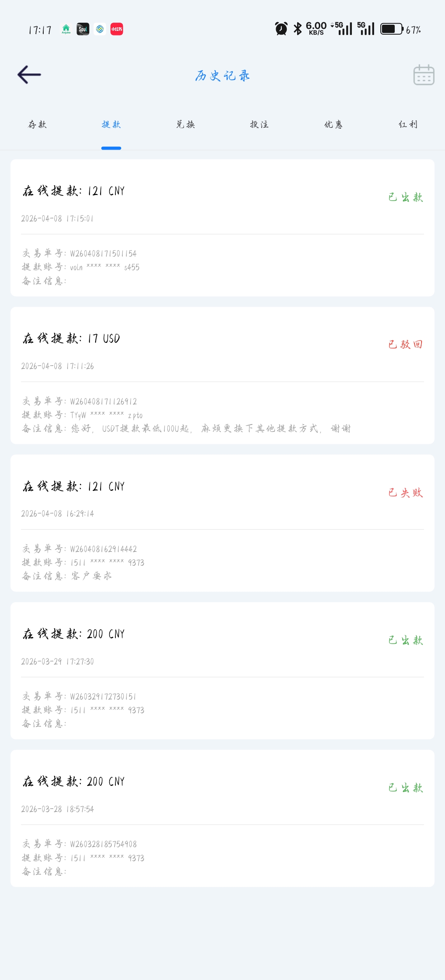Open the 兑换 tab
Viewport: 445px width, 980px height.
[185, 124]
